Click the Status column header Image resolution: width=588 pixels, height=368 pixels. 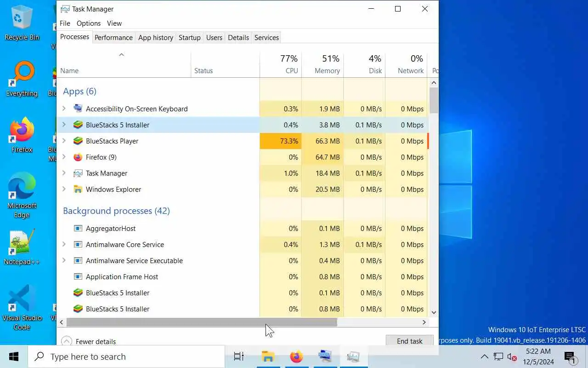[225, 64]
